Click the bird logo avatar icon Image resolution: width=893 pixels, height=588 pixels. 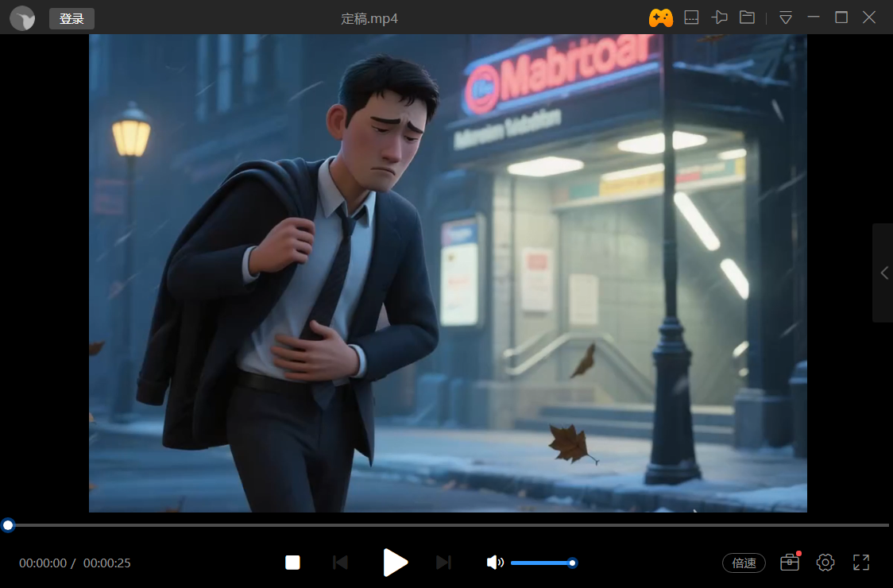coord(22,18)
